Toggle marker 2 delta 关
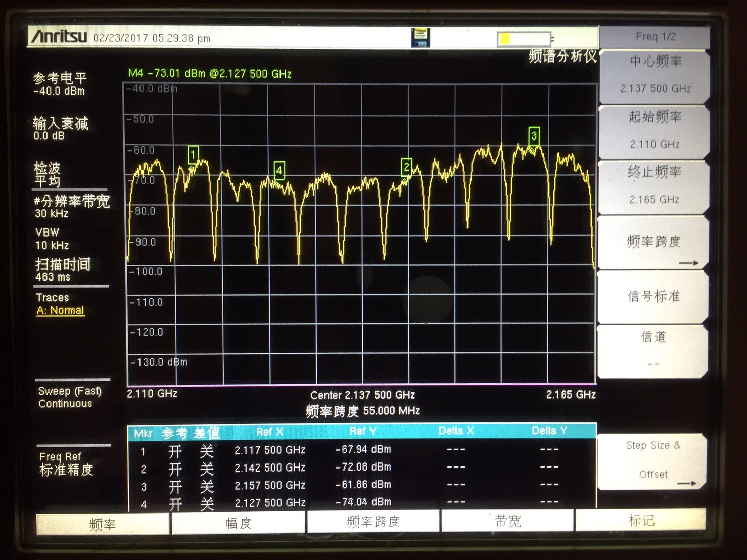Screen dimensions: 747x560 click(x=207, y=470)
